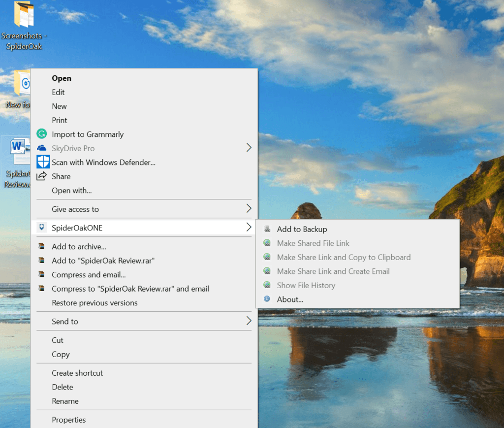This screenshot has width=504, height=428.
Task: Choose New from the context menu
Action: (144, 106)
